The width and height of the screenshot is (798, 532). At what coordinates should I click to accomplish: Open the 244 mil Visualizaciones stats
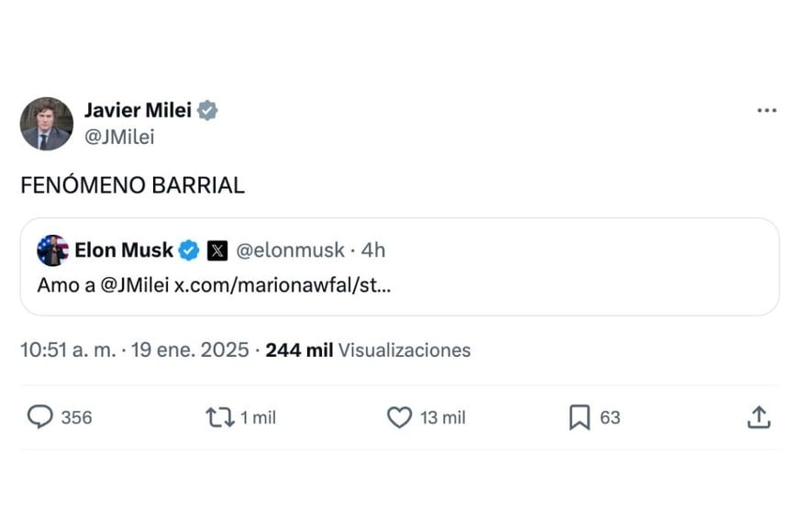368,349
